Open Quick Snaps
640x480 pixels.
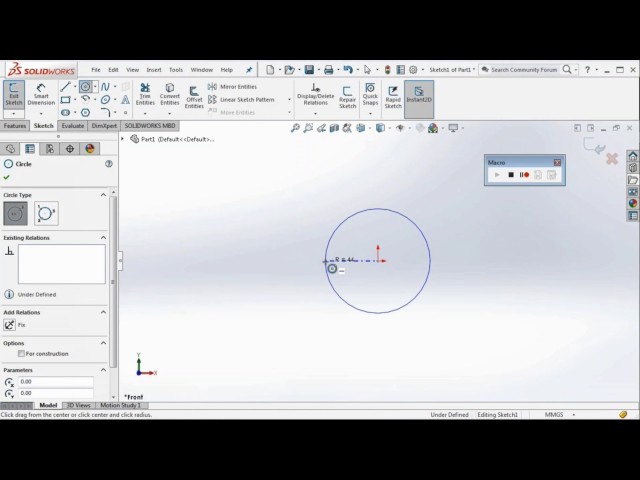click(370, 95)
